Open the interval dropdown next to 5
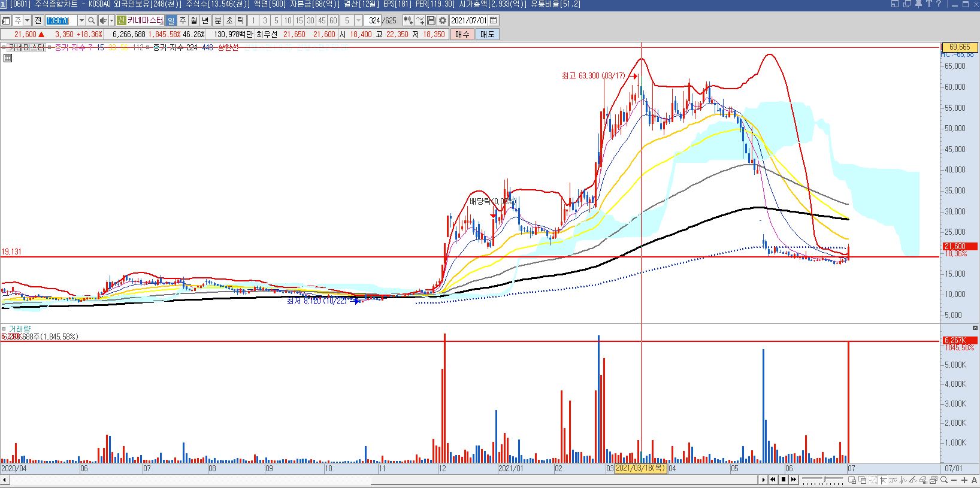Screen dimensions: 980x488 [x=358, y=20]
